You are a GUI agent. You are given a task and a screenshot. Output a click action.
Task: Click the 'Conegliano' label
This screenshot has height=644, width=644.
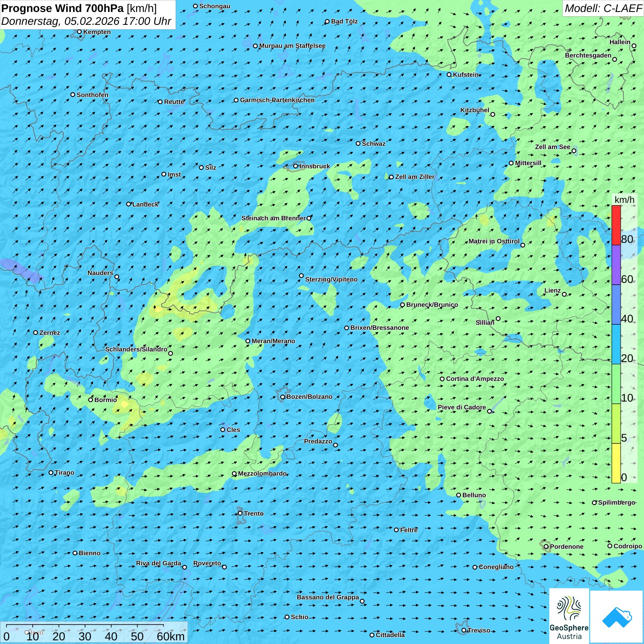(x=496, y=567)
